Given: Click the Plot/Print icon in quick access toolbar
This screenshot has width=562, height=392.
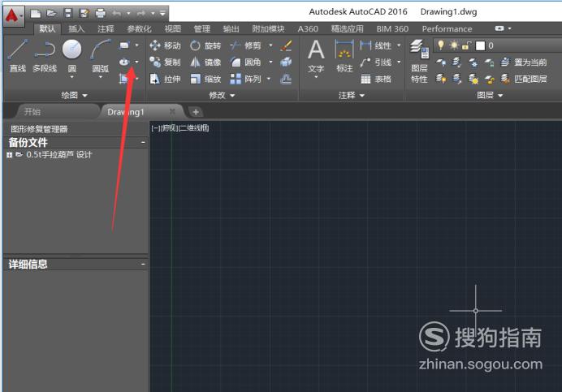Looking at the screenshot, I should [101, 14].
